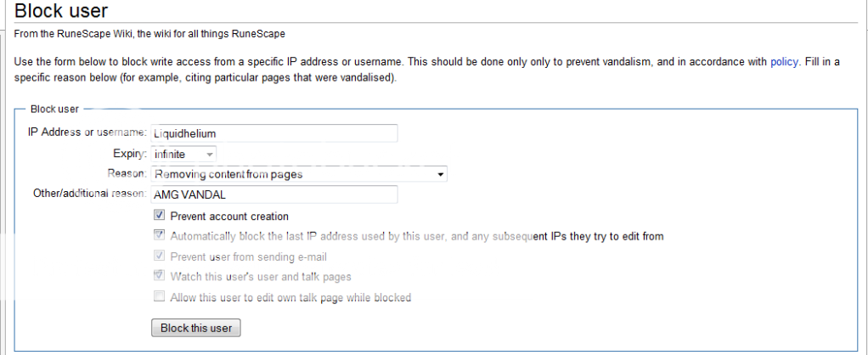Click the Block user page heading

point(60,12)
